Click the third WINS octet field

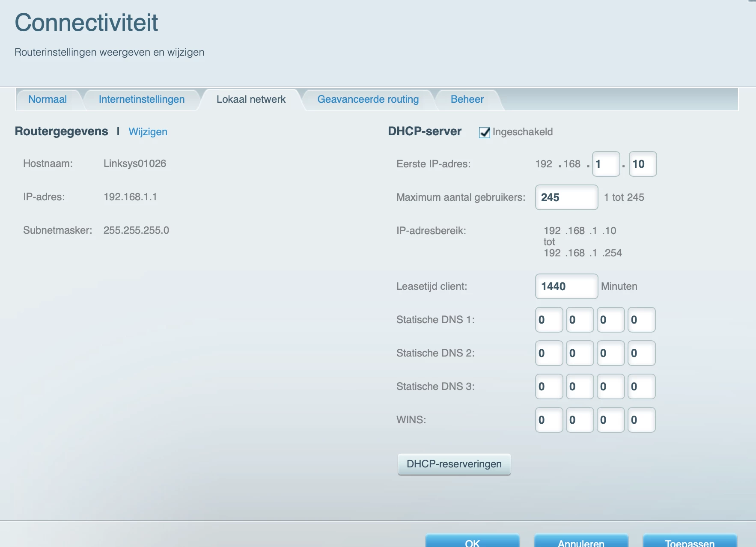[x=610, y=420]
